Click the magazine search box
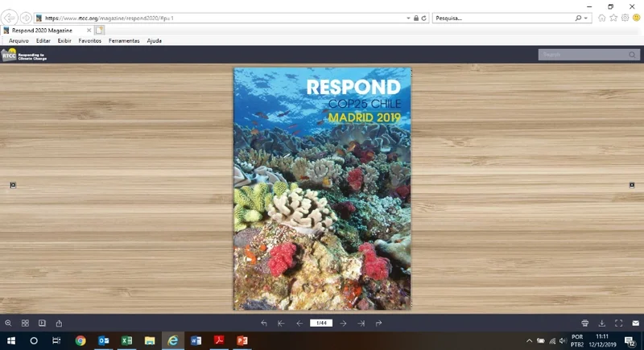 [x=584, y=55]
